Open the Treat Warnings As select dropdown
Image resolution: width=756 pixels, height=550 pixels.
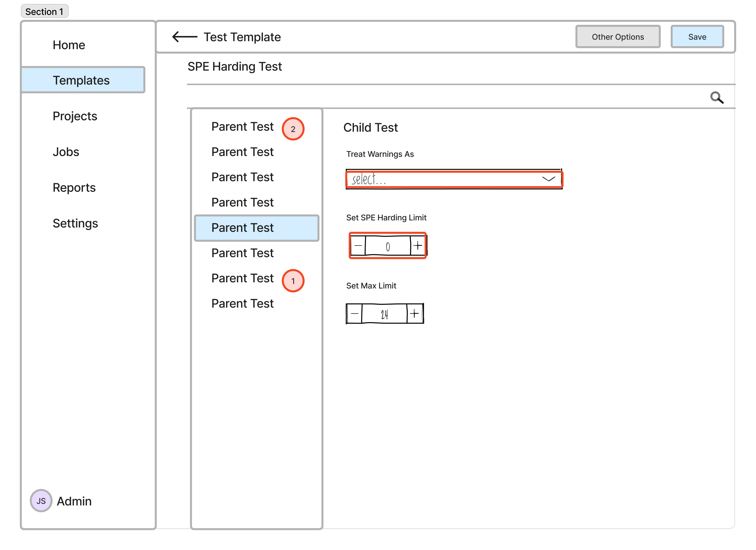(x=454, y=179)
